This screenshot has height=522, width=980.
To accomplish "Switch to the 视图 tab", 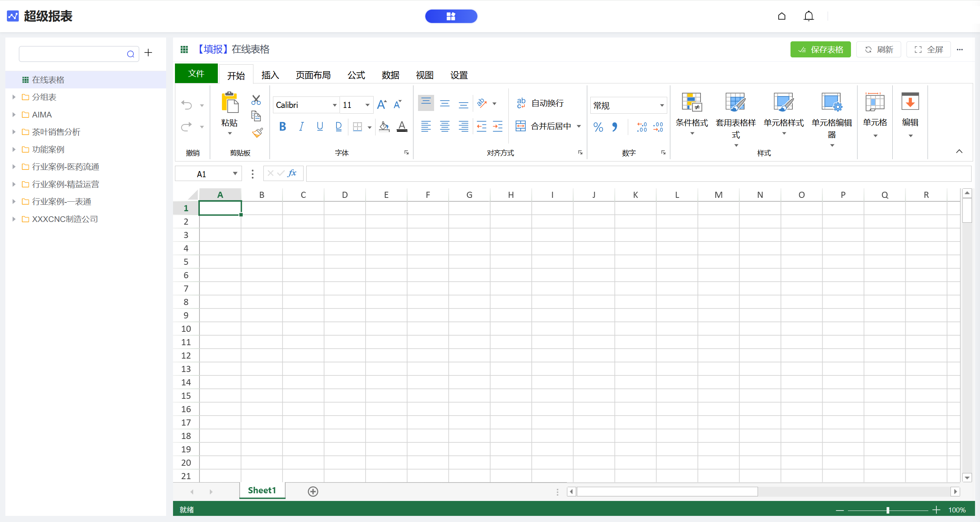I will (425, 75).
